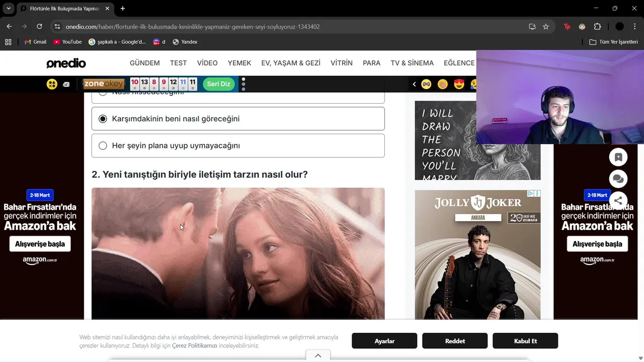Image resolution: width=644 pixels, height=362 pixels.
Task: Bookmark this page with star icon
Action: [546, 27]
